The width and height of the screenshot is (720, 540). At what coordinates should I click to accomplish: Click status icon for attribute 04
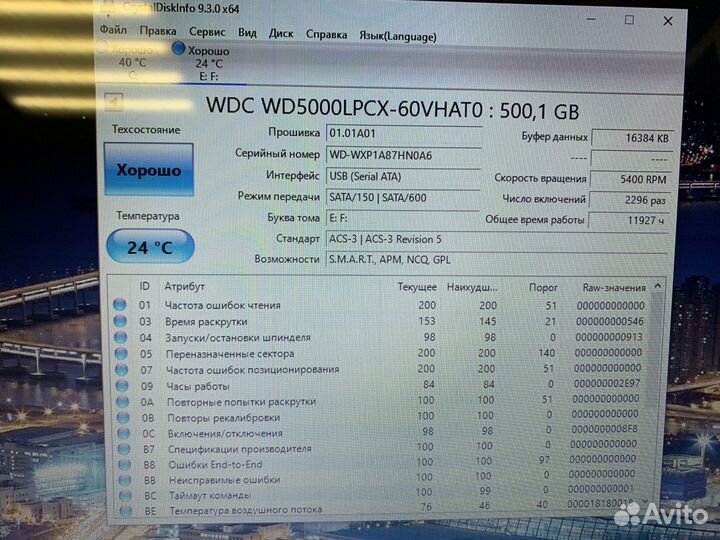point(121,337)
